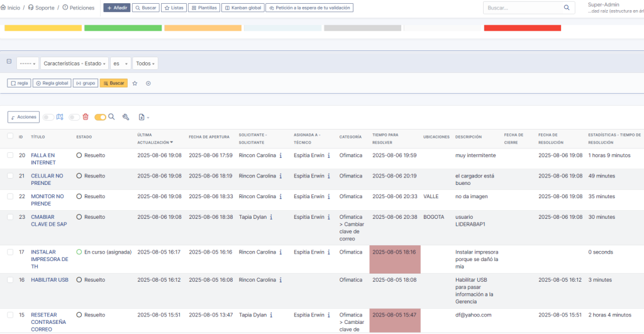Toggle the map display switch
This screenshot has width=644, height=334.
click(x=48, y=117)
